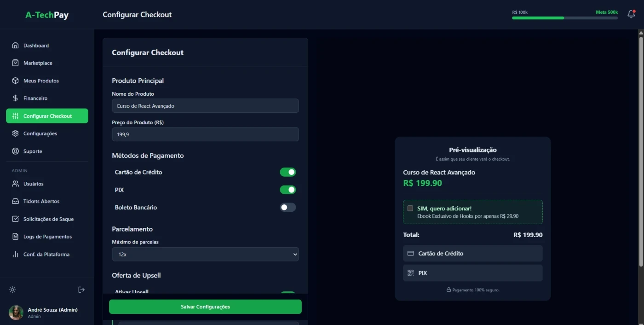644x325 pixels.
Task: Disable the Cartão de Crédito toggle
Action: (287, 172)
